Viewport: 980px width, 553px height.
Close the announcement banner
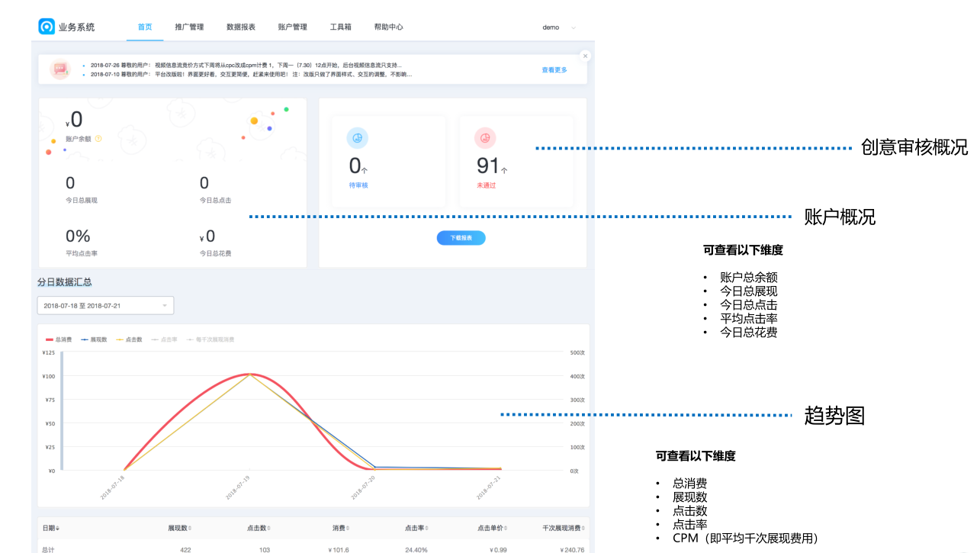click(585, 56)
